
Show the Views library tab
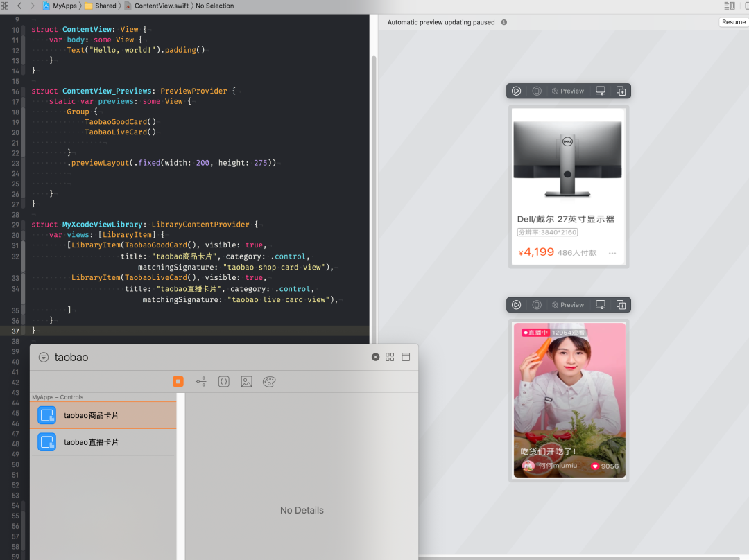tap(178, 381)
